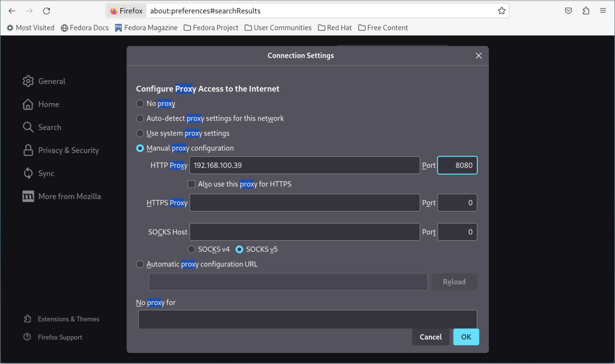Choose Automatic proxy configuration URL

click(x=140, y=264)
